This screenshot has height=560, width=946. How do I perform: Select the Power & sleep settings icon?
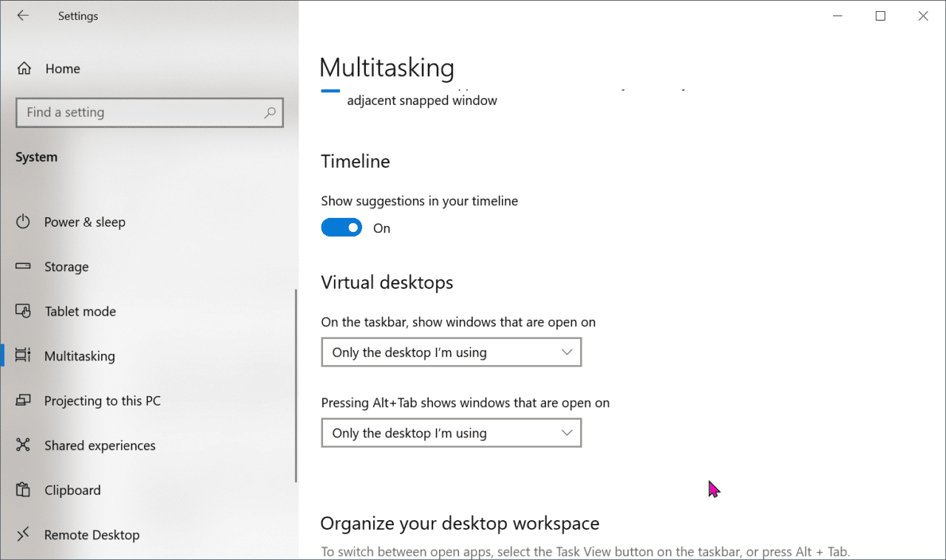coord(23,222)
